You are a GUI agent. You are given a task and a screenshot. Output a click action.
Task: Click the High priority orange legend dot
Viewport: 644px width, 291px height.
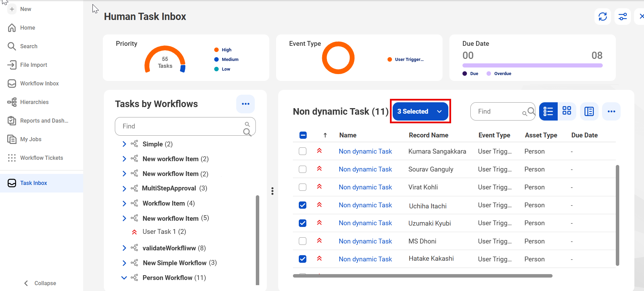coord(217,50)
